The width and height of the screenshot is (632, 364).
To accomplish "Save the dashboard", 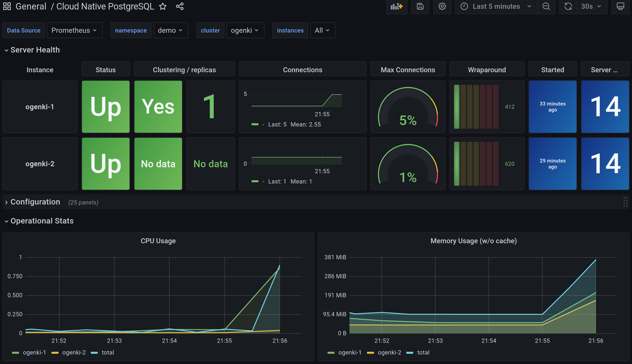I will tap(420, 6).
